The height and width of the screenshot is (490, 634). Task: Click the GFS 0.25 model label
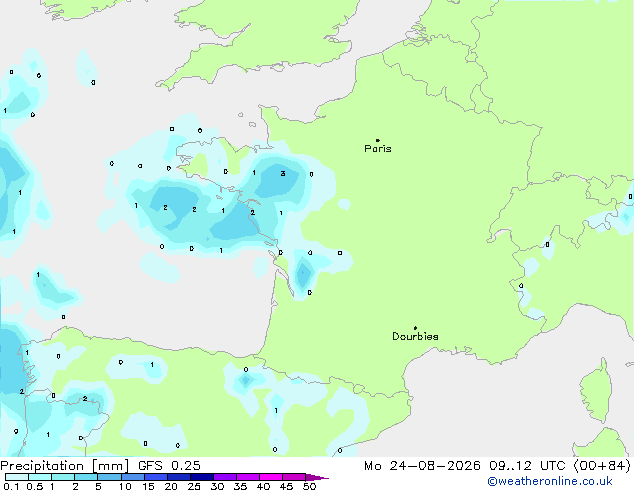(169, 466)
